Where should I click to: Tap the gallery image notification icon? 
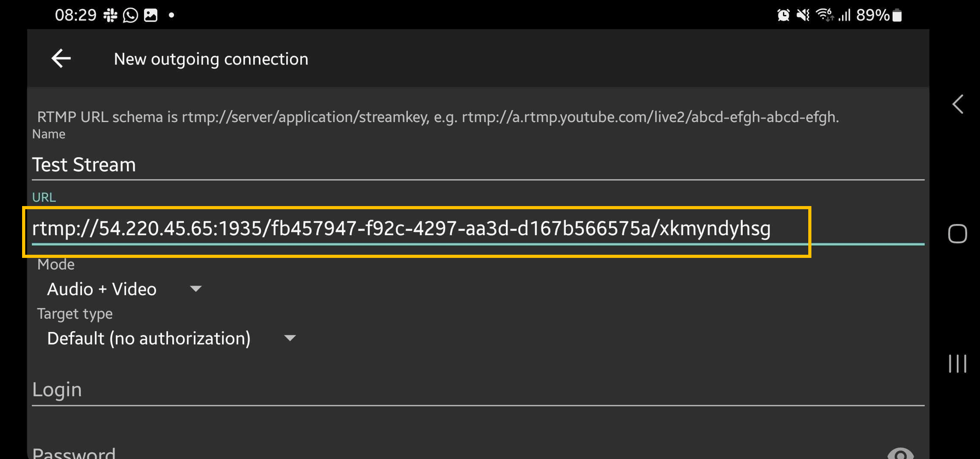point(151,15)
